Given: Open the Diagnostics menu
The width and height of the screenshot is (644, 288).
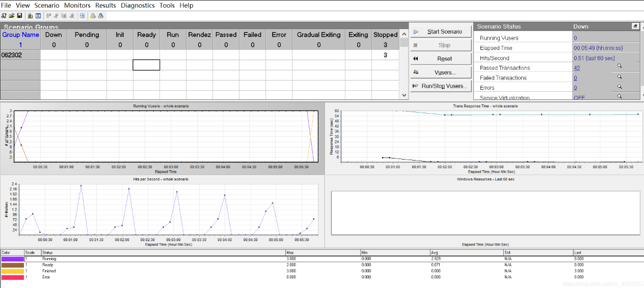Looking at the screenshot, I should click(138, 5).
